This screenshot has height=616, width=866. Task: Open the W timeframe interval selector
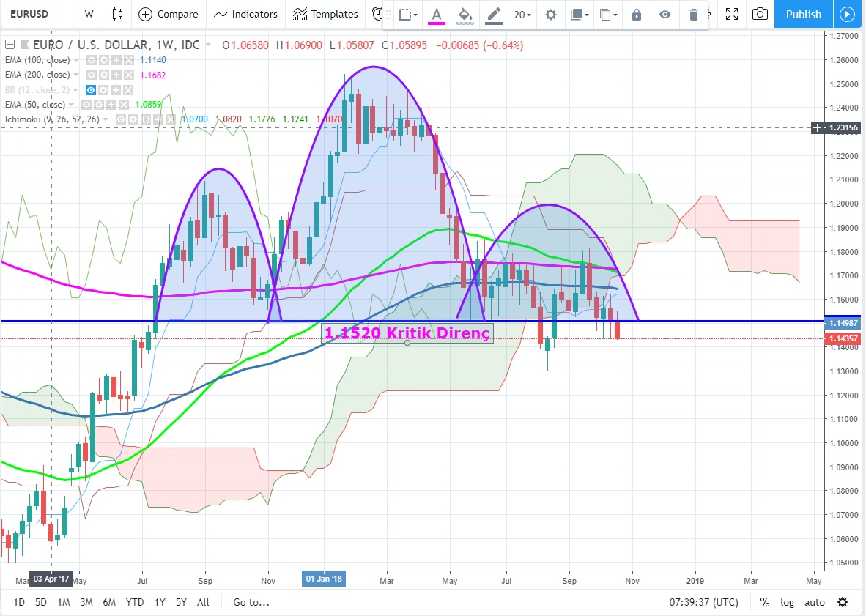pos(89,14)
